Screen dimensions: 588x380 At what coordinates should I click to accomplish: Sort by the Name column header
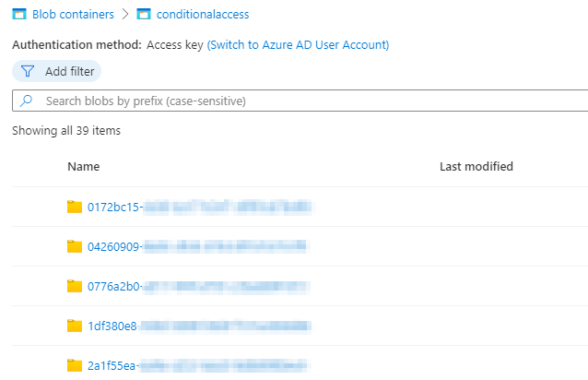pos(84,166)
